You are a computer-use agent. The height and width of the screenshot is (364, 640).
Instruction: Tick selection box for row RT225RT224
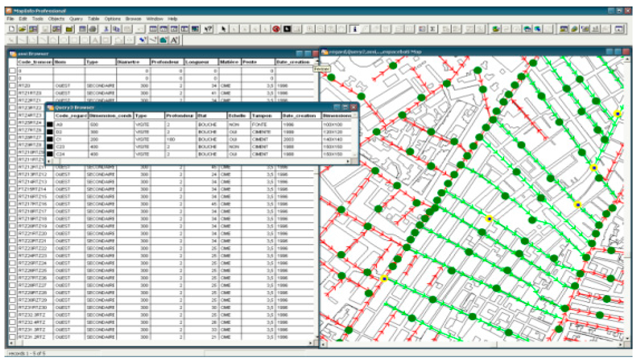(12, 263)
